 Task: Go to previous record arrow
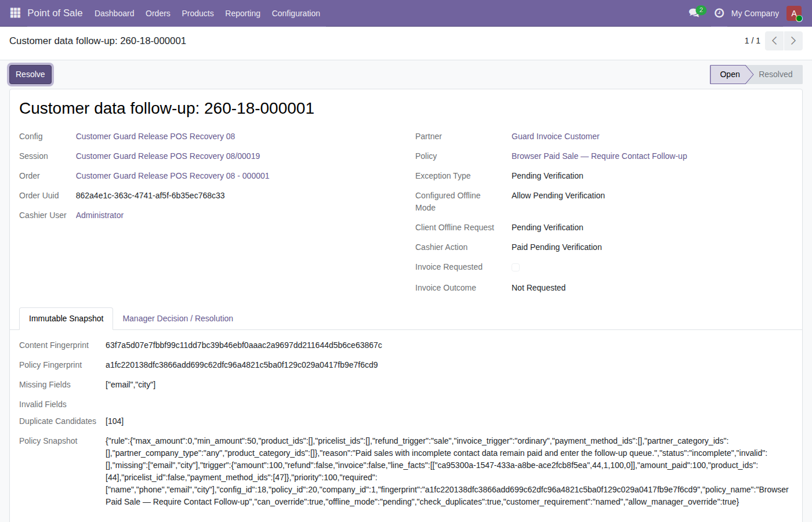coord(774,41)
